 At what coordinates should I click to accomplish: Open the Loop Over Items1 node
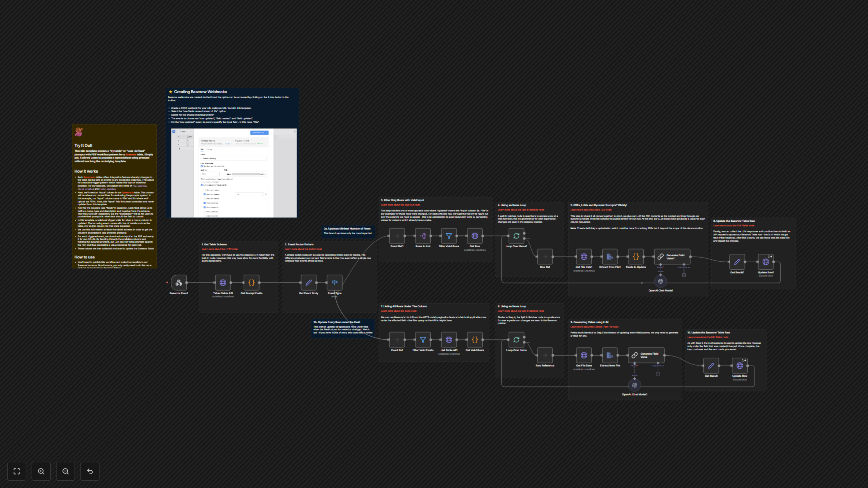pyautogui.click(x=516, y=236)
